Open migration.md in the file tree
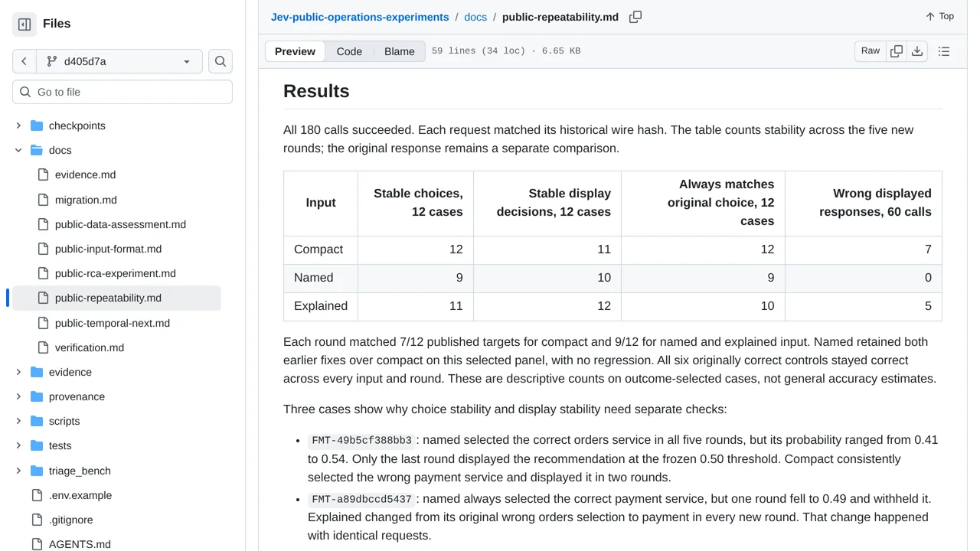 point(86,200)
